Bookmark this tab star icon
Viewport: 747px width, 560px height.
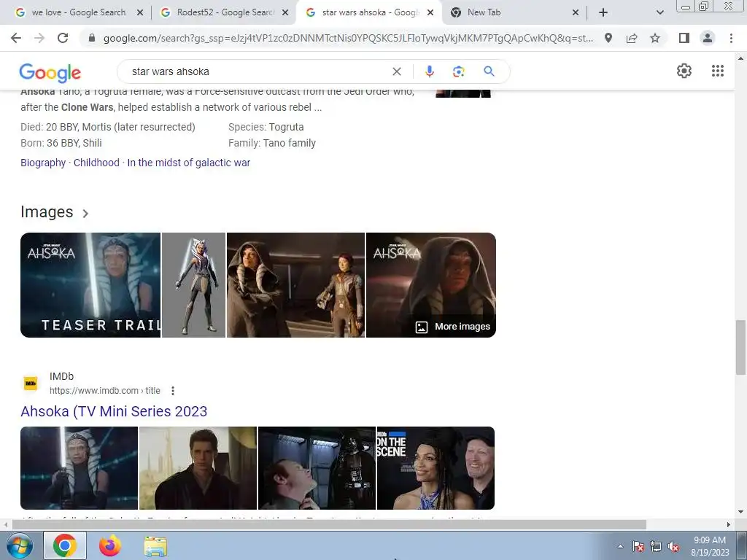[x=655, y=38]
